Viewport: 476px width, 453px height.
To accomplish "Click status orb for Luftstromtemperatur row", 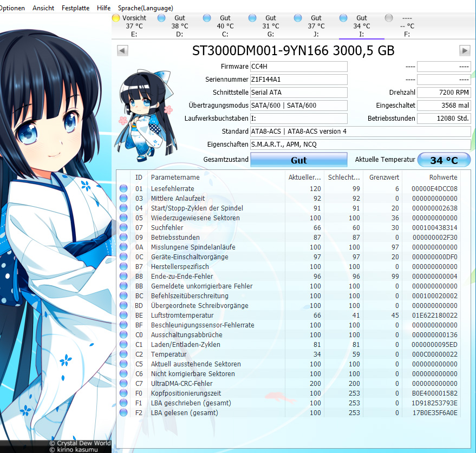I will pyautogui.click(x=123, y=315).
